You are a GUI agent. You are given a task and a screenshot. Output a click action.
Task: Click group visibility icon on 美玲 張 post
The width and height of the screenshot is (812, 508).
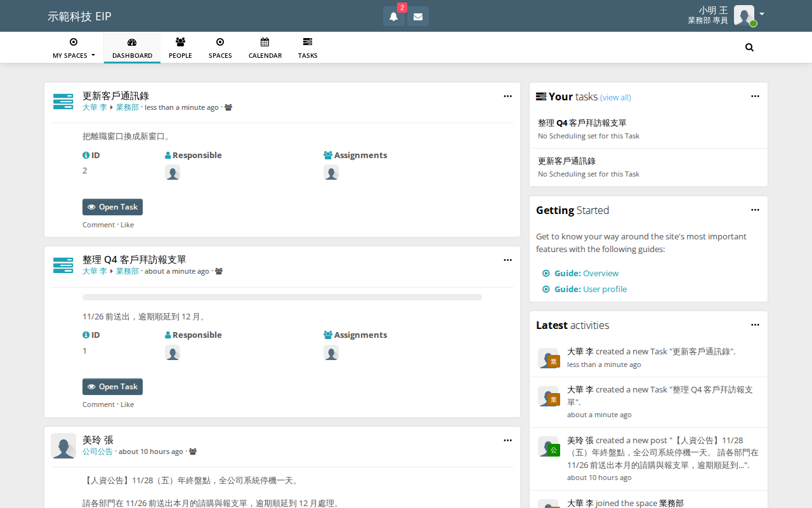pyautogui.click(x=193, y=452)
